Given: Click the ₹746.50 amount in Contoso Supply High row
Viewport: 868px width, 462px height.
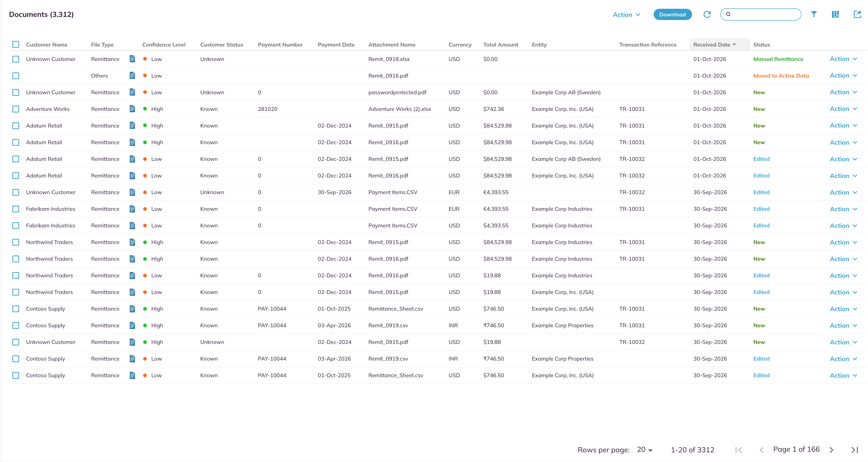Looking at the screenshot, I should click(493, 325).
